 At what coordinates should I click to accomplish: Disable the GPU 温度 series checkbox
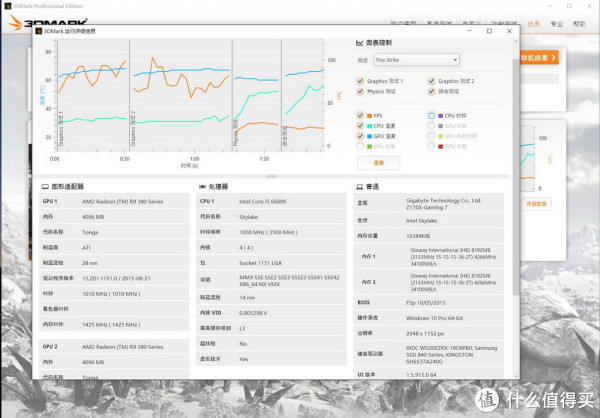point(360,136)
